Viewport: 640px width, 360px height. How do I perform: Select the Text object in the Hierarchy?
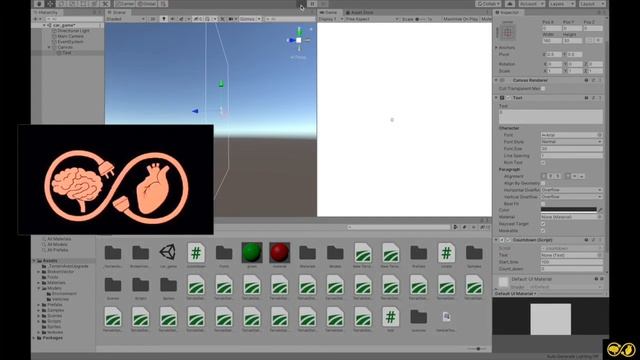tap(67, 53)
